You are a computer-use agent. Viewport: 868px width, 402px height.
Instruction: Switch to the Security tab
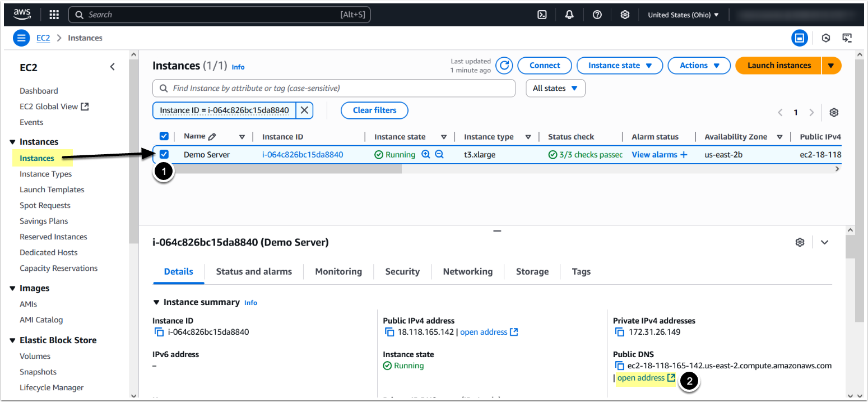coord(402,271)
